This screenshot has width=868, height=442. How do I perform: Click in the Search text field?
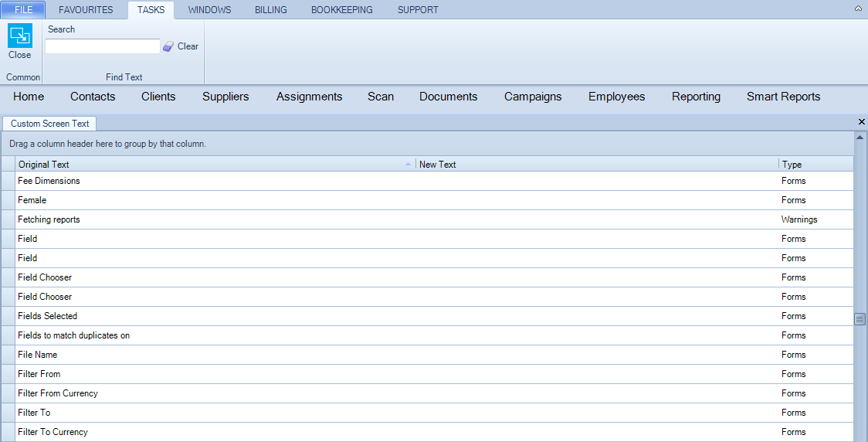pos(103,46)
